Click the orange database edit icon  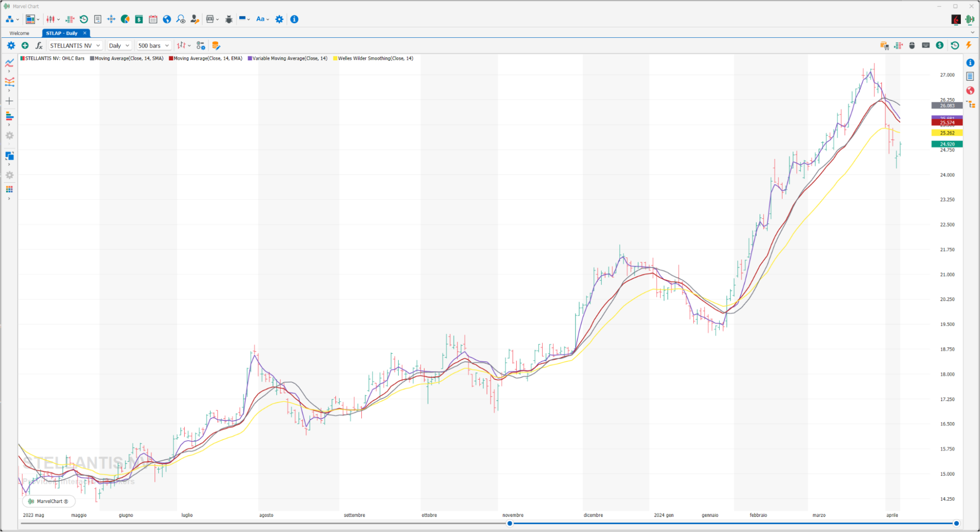click(x=216, y=46)
